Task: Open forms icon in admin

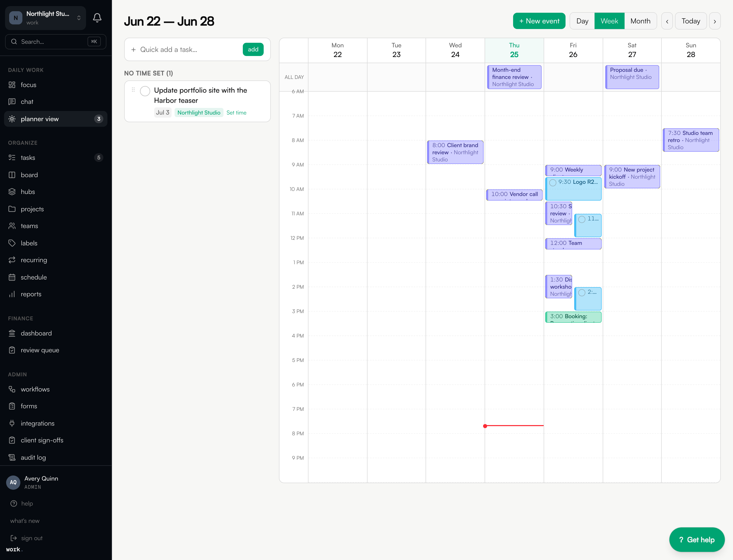Action: pyautogui.click(x=12, y=406)
